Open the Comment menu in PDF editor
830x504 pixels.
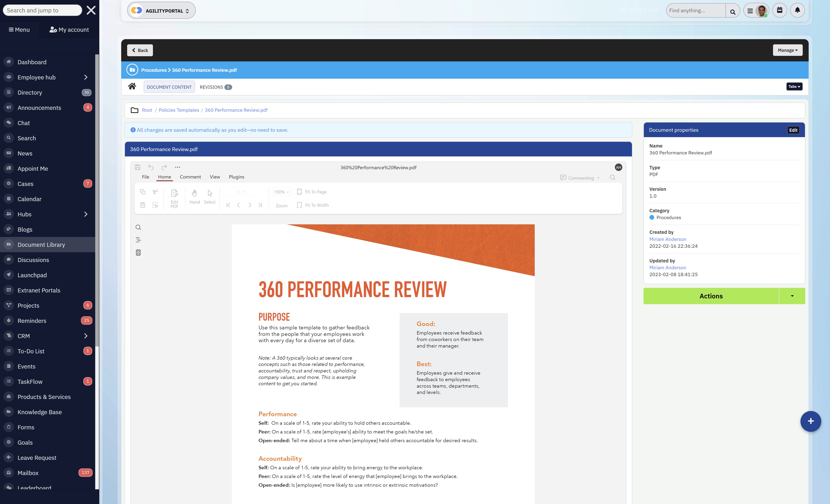(x=190, y=177)
